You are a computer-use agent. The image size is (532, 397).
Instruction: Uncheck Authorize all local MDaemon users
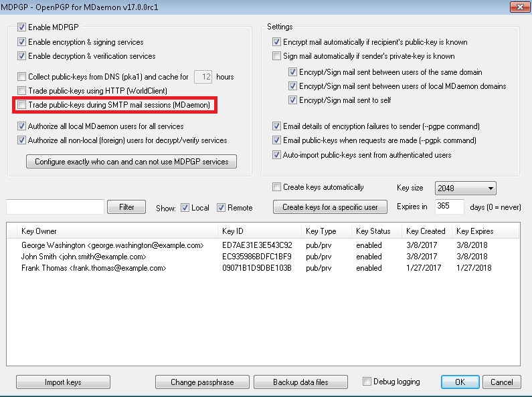[x=21, y=126]
